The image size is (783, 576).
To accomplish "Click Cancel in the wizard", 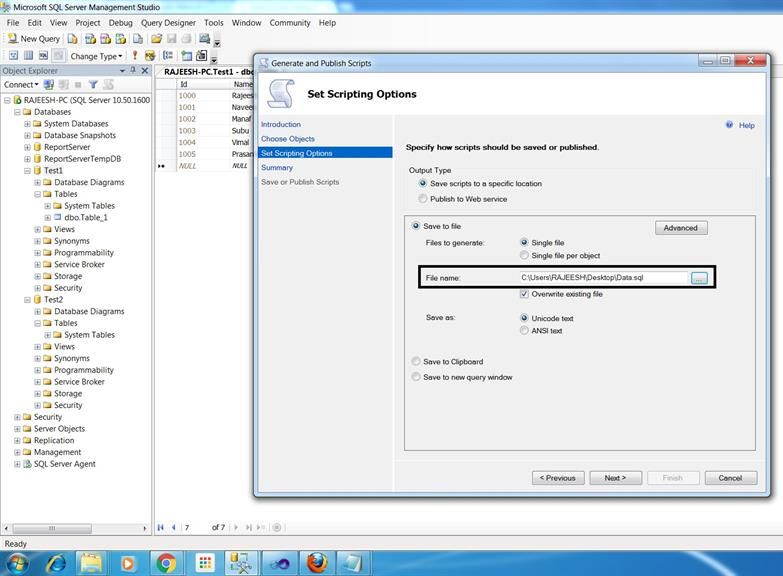I will pyautogui.click(x=731, y=478).
